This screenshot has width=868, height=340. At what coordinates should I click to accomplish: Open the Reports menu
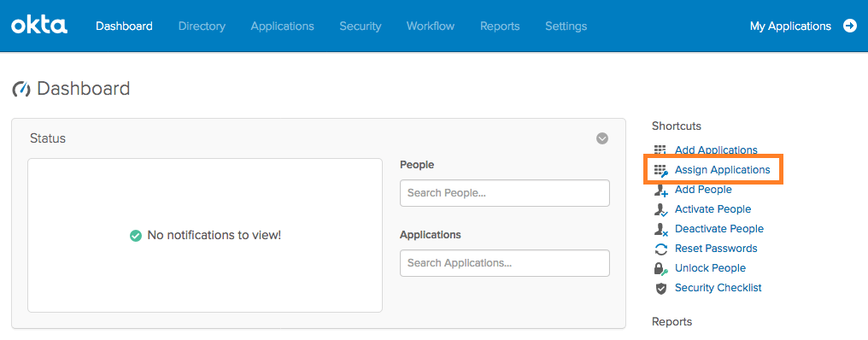500,26
